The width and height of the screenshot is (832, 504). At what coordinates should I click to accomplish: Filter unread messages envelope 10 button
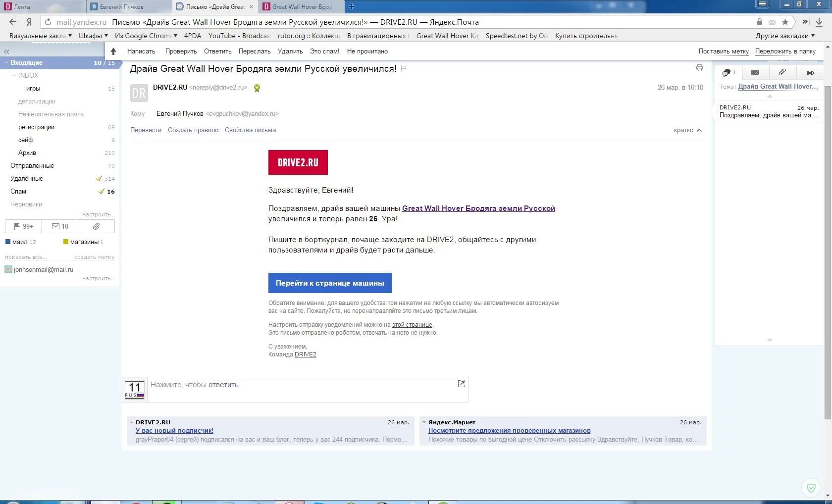(x=60, y=226)
